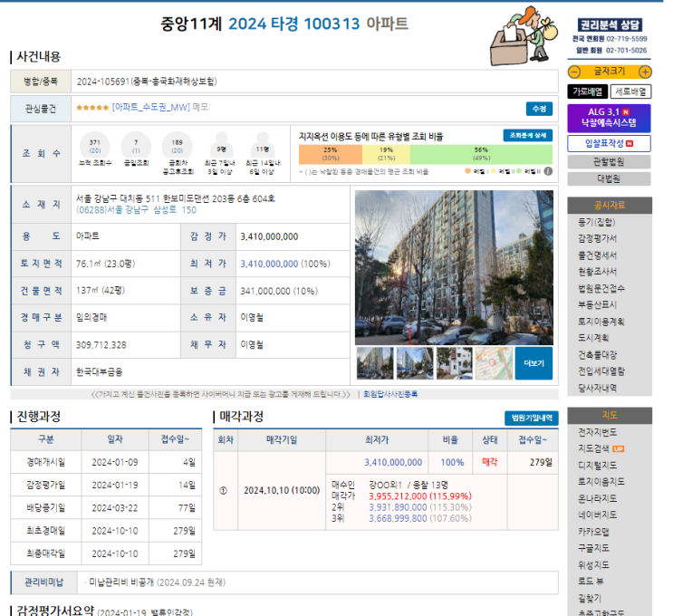Click the auction mascot illustration

(524, 36)
